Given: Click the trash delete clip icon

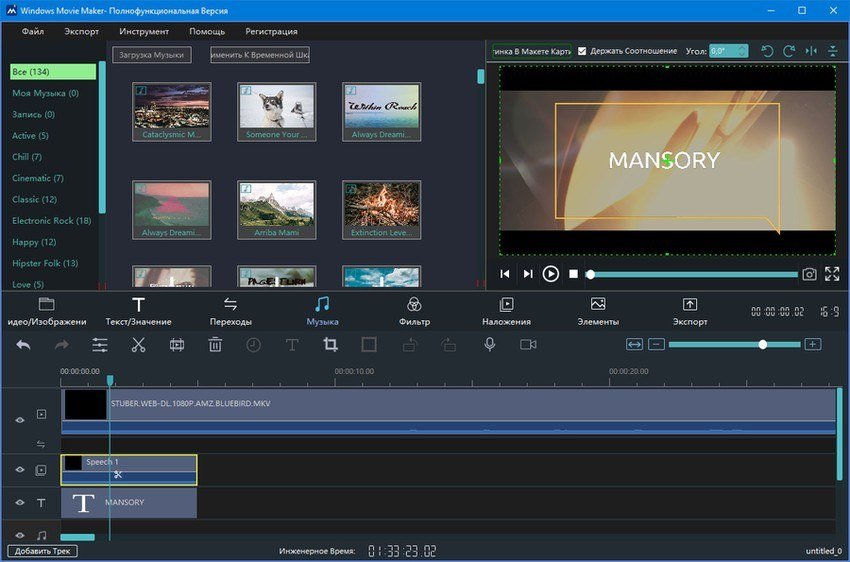Looking at the screenshot, I should tap(215, 345).
